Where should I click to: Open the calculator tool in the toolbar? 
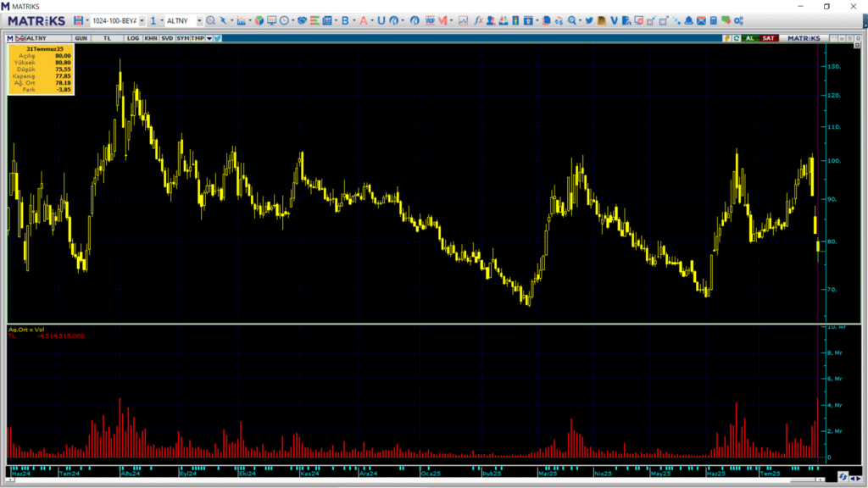(x=714, y=20)
